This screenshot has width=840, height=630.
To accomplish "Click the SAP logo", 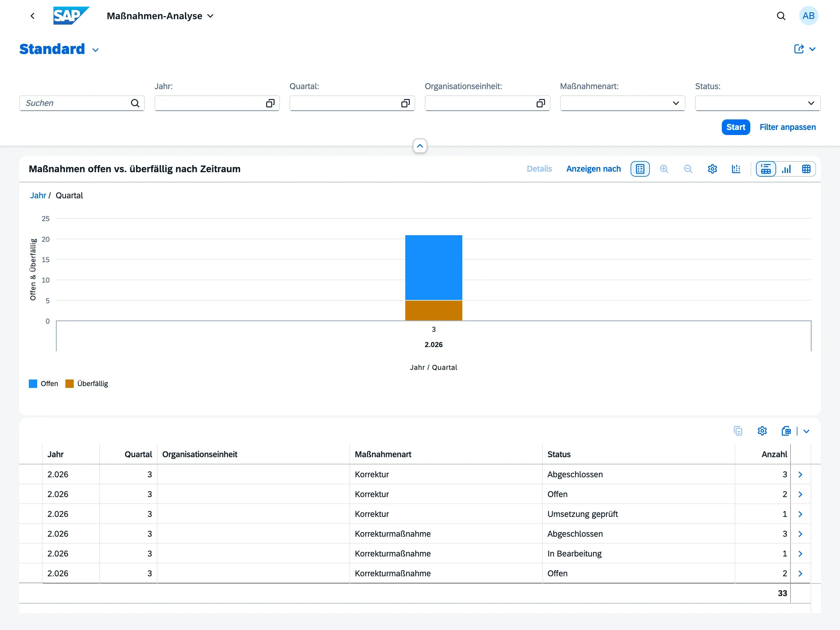I will click(71, 16).
